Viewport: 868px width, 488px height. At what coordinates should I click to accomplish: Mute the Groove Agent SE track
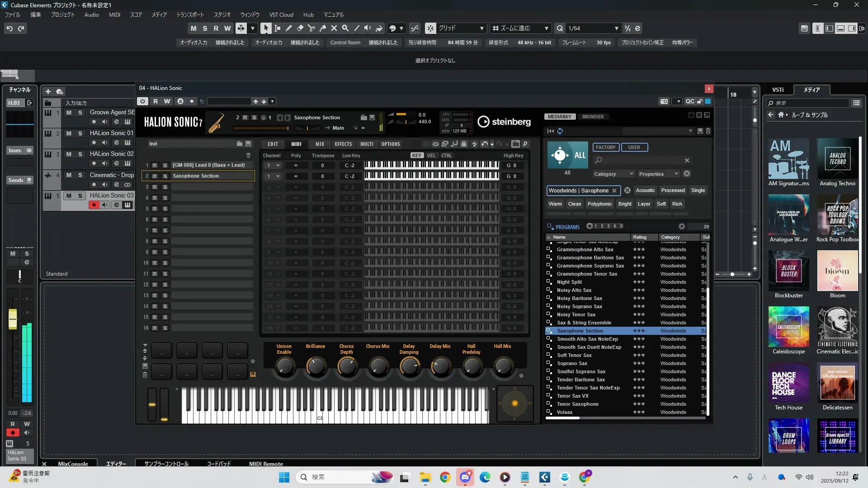click(x=69, y=113)
